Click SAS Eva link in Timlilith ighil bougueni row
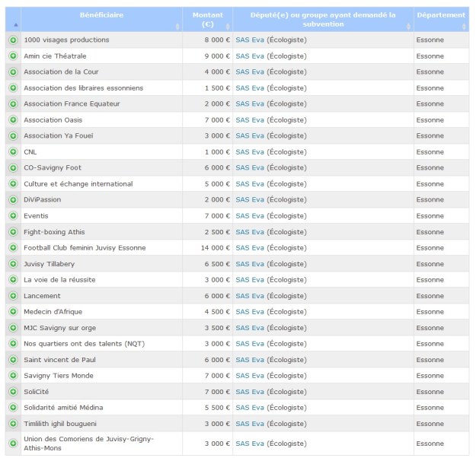The image size is (476, 458). 250,423
